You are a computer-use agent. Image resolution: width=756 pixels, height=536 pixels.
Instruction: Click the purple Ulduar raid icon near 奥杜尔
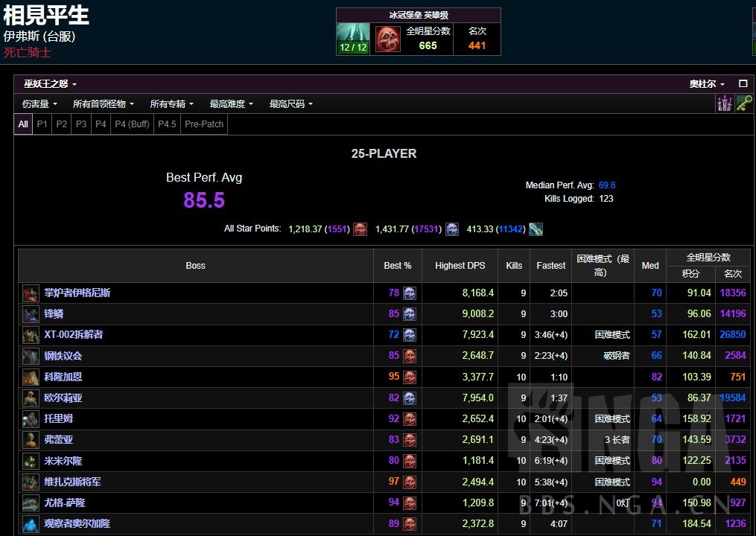click(x=725, y=103)
